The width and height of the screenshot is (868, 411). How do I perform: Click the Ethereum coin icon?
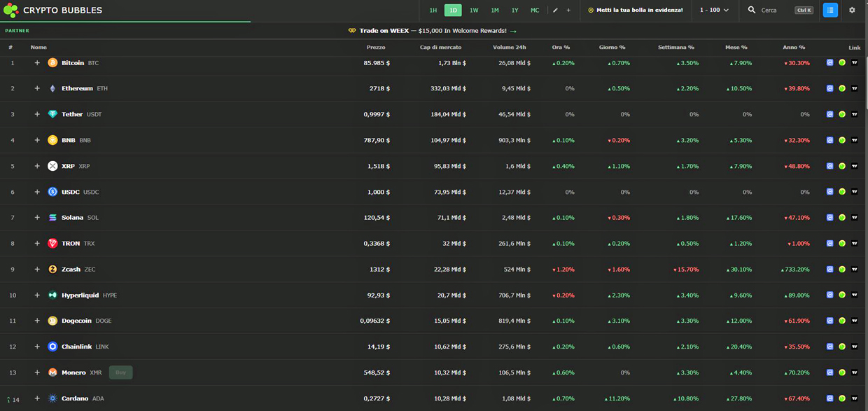point(52,88)
